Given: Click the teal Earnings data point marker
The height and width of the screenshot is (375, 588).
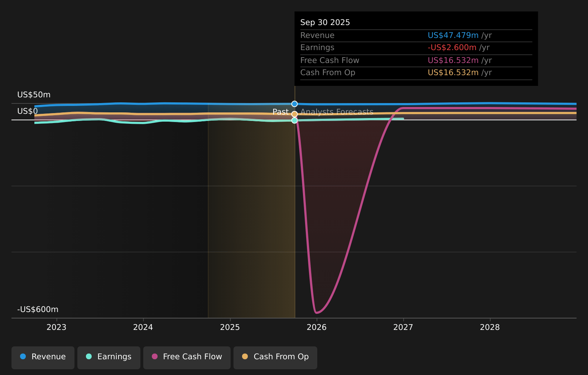Looking at the screenshot, I should point(294,121).
